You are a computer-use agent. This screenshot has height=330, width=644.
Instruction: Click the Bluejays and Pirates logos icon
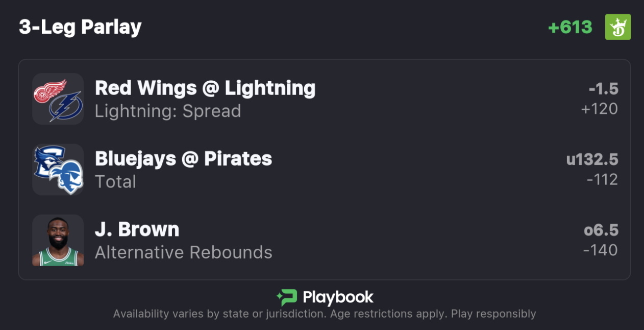tap(58, 170)
